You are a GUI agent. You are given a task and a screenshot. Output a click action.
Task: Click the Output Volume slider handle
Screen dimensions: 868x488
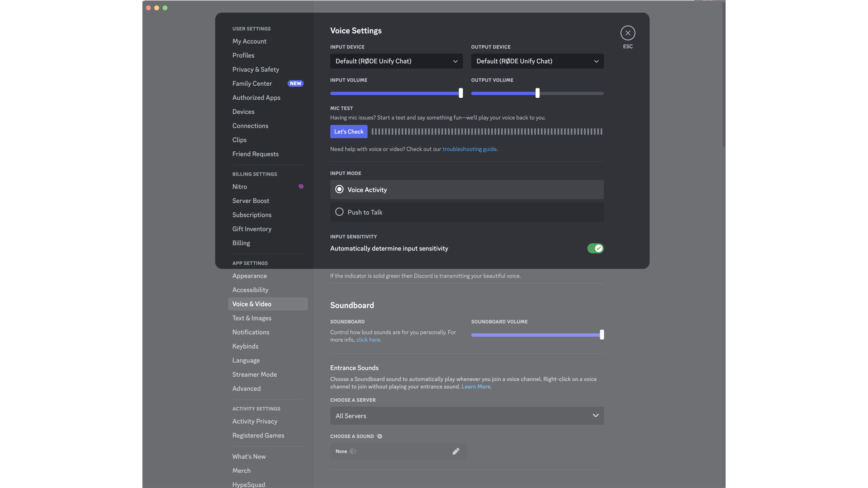pos(537,93)
